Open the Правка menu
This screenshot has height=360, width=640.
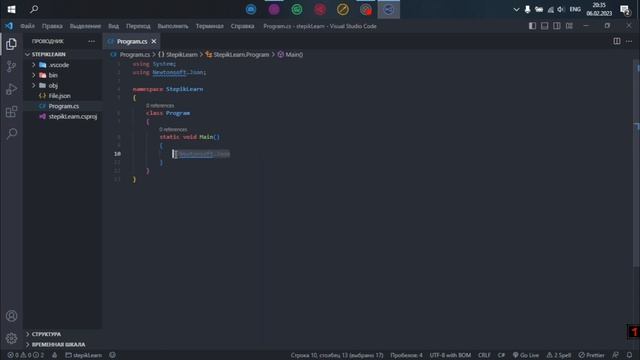(x=52, y=26)
